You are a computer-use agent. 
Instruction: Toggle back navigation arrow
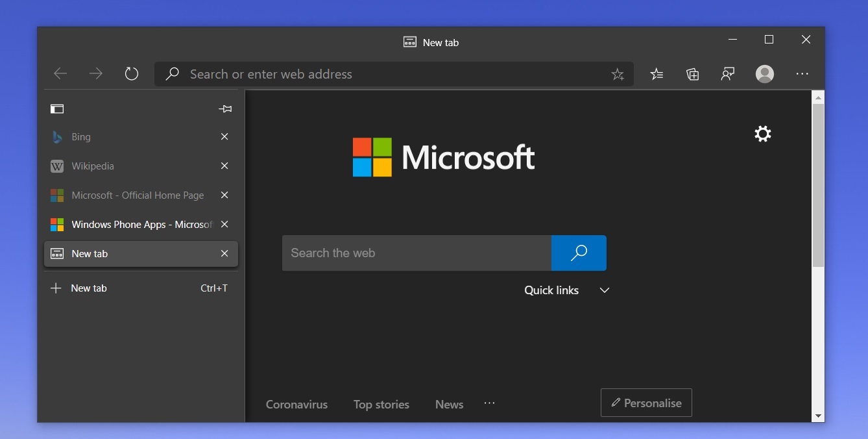pos(60,73)
